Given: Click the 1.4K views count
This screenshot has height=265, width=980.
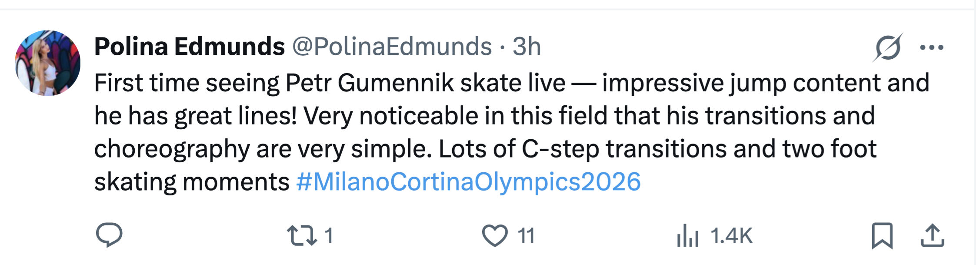Looking at the screenshot, I should [731, 235].
